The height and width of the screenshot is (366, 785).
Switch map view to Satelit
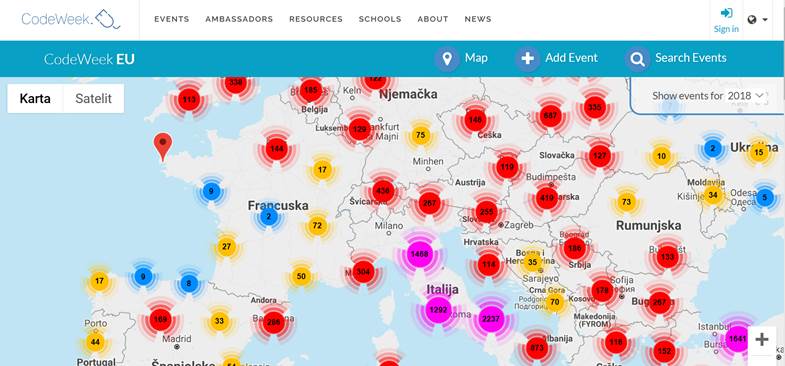tap(93, 99)
